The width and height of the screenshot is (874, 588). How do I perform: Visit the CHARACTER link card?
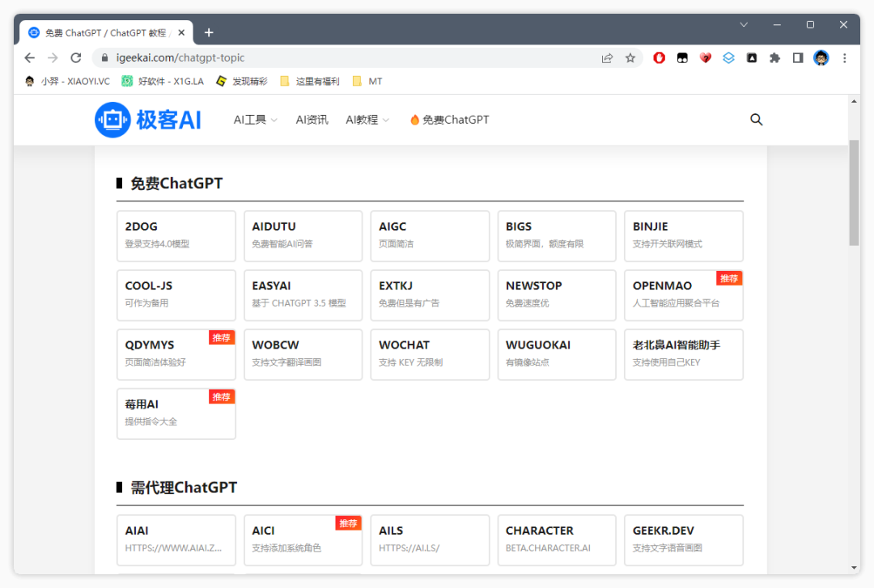click(x=556, y=539)
